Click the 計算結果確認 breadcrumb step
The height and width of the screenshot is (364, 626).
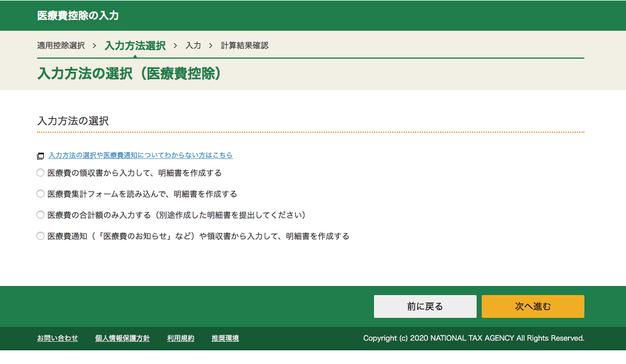pyautogui.click(x=245, y=46)
